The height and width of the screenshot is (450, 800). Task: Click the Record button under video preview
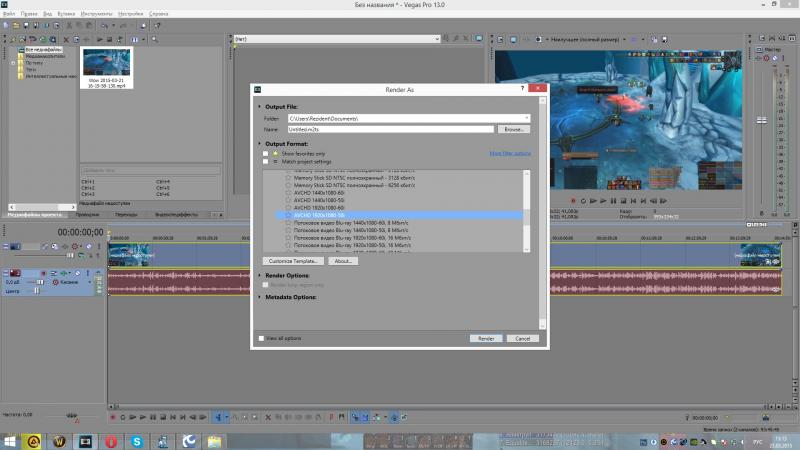tap(573, 201)
